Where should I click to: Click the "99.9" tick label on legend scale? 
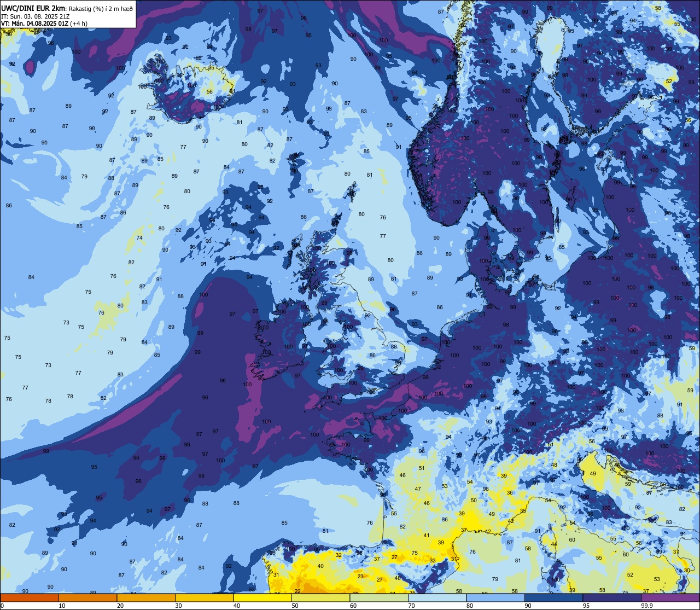point(646,606)
